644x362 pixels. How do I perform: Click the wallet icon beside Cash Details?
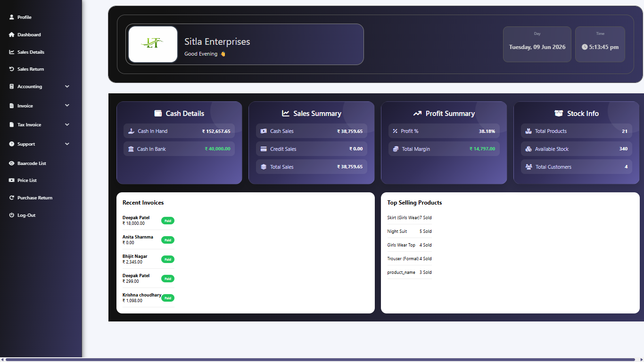pyautogui.click(x=158, y=113)
